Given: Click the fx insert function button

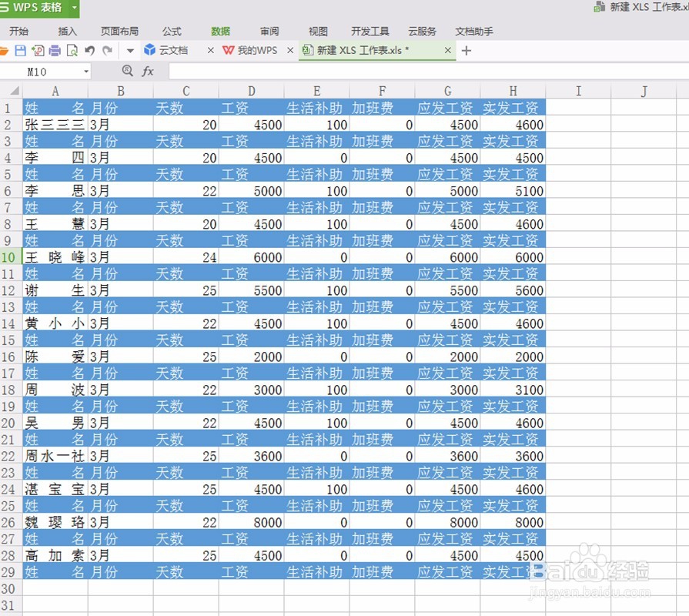Looking at the screenshot, I should [x=147, y=71].
